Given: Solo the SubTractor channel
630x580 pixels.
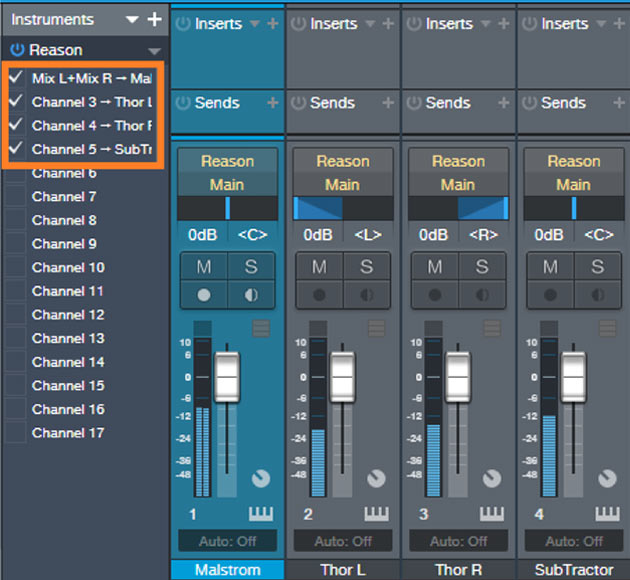Looking at the screenshot, I should pos(596,267).
